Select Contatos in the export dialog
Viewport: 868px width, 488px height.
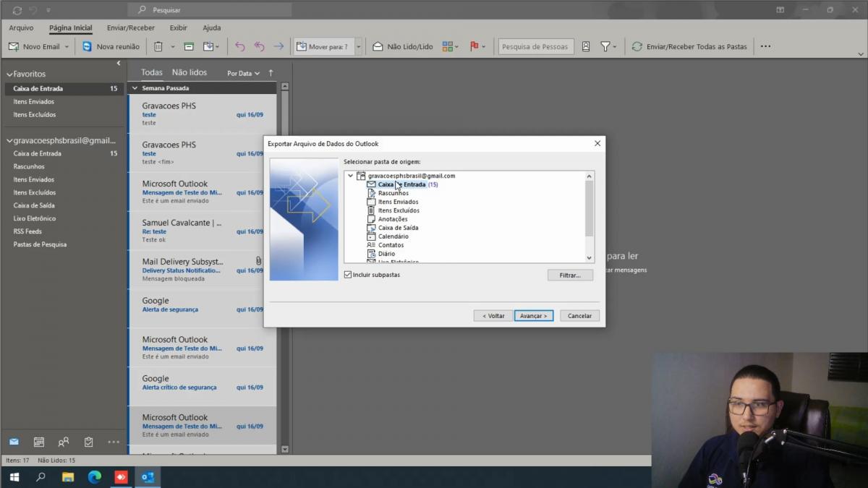coord(391,245)
